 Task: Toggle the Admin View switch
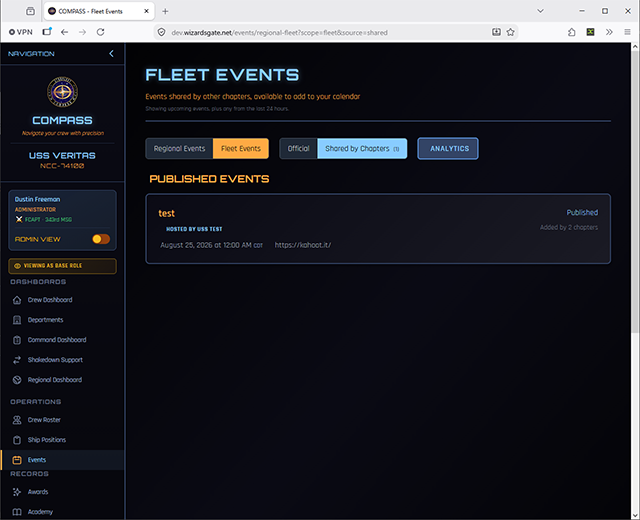click(x=101, y=239)
